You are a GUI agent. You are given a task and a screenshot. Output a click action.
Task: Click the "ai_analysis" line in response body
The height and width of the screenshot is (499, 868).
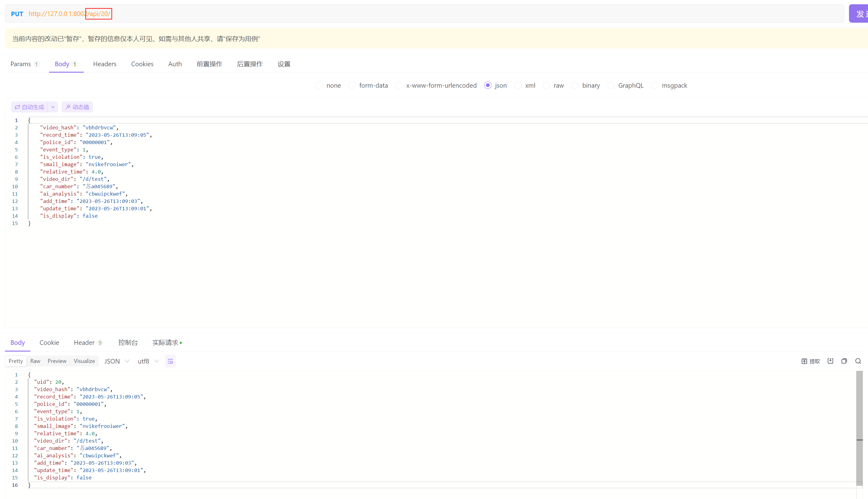78,456
